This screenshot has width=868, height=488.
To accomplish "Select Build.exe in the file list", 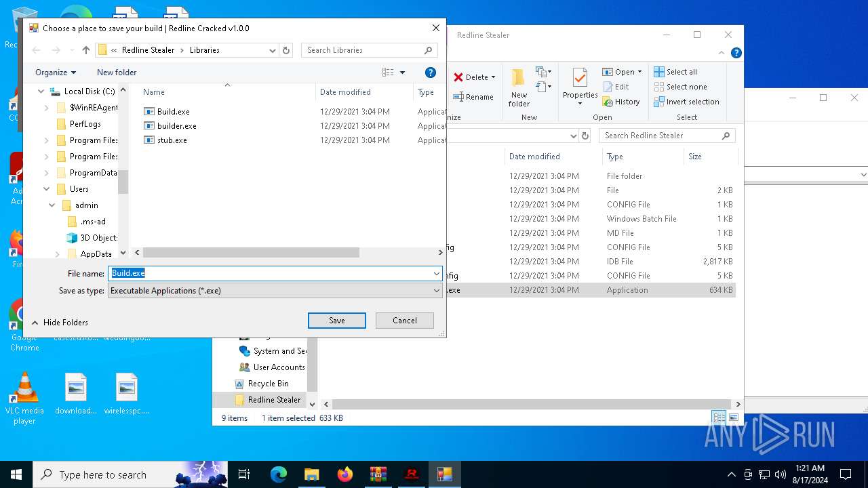I will (x=173, y=112).
